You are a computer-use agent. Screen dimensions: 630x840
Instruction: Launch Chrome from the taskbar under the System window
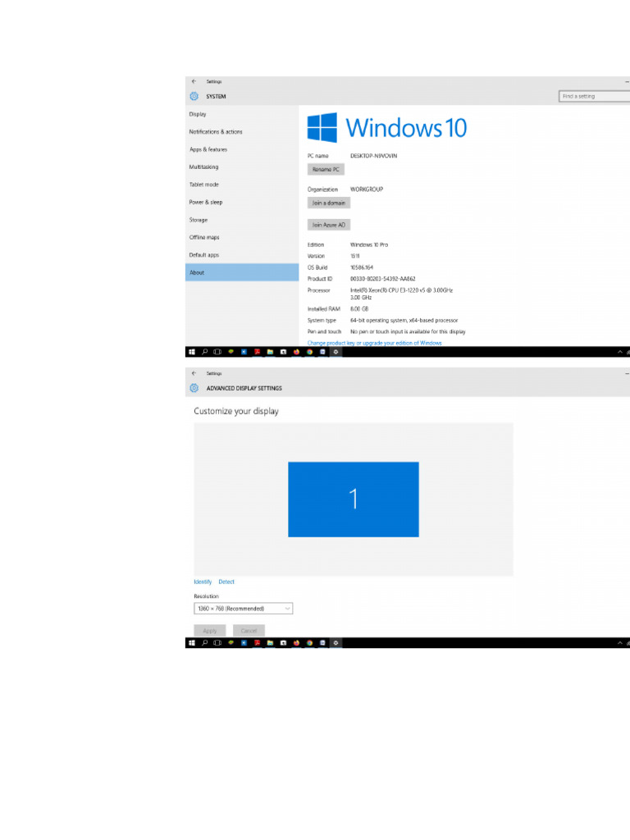(309, 352)
